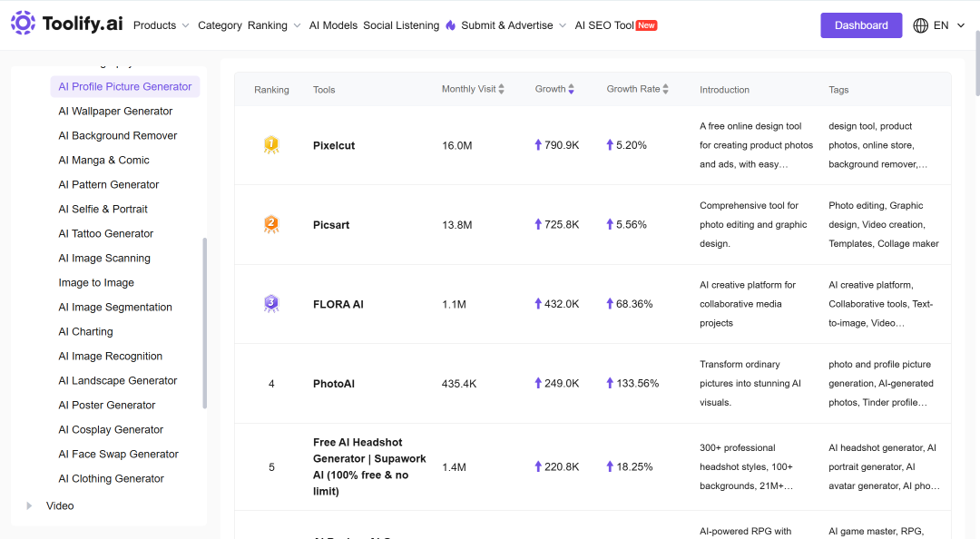Open the Pixelcut tool link
980x539 pixels.
click(x=334, y=146)
